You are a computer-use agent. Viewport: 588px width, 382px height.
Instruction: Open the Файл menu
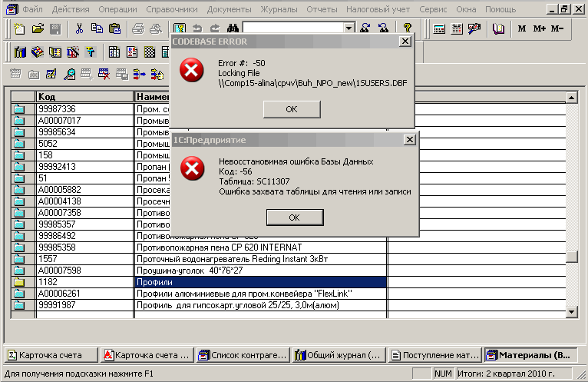point(33,9)
